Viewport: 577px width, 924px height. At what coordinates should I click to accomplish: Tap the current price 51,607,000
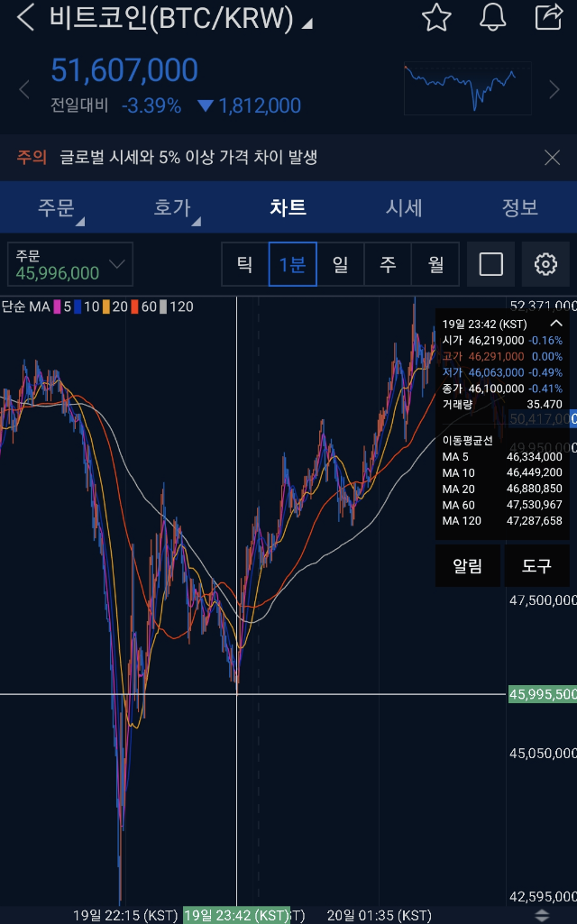coord(124,70)
